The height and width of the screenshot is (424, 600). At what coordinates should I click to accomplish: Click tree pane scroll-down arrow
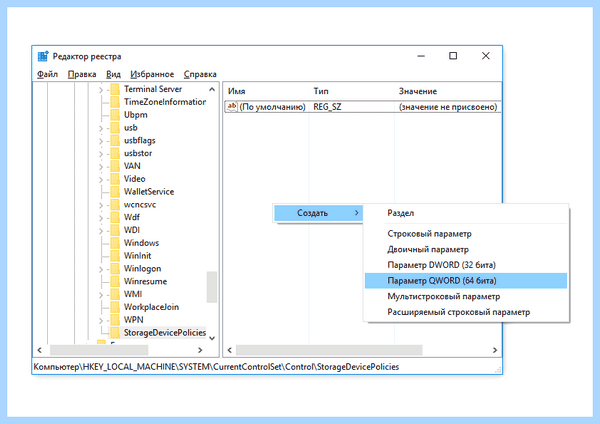pos(212,338)
